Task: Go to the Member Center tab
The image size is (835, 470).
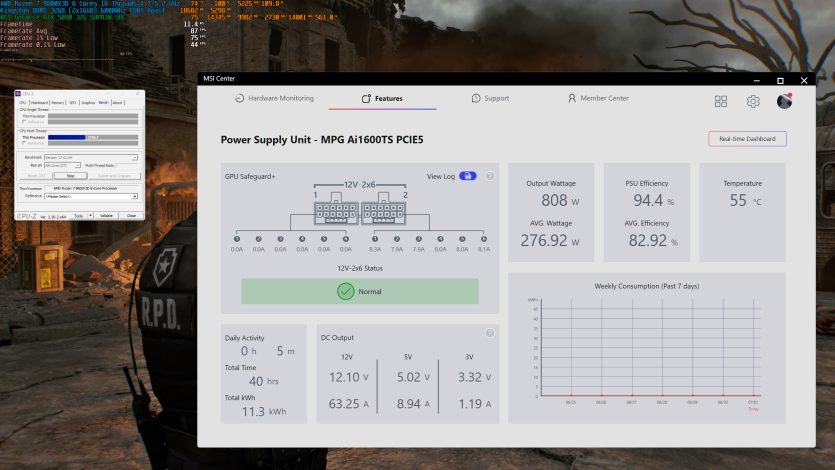Action: (598, 98)
